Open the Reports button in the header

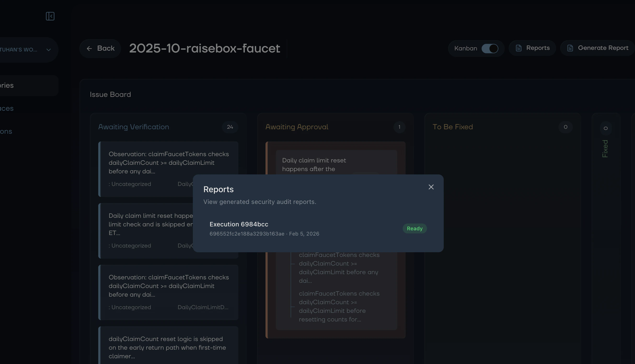pyautogui.click(x=532, y=48)
